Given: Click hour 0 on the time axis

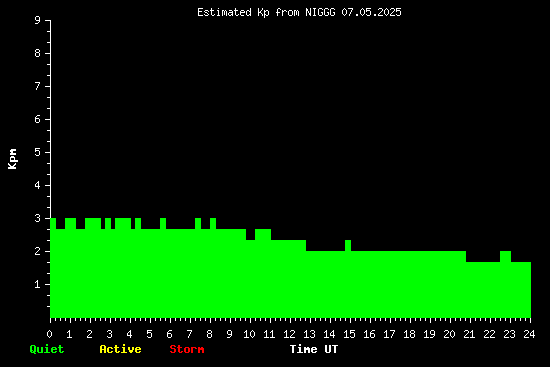Looking at the screenshot, I should click(x=49, y=334).
